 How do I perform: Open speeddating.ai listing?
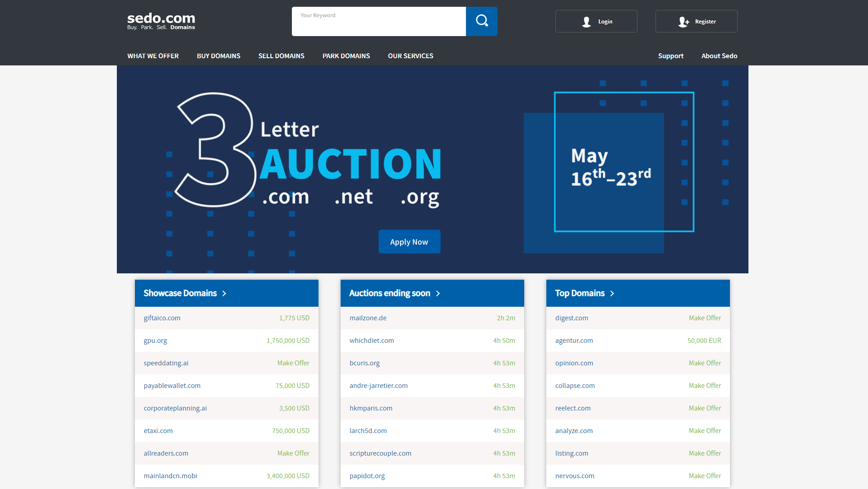click(166, 363)
